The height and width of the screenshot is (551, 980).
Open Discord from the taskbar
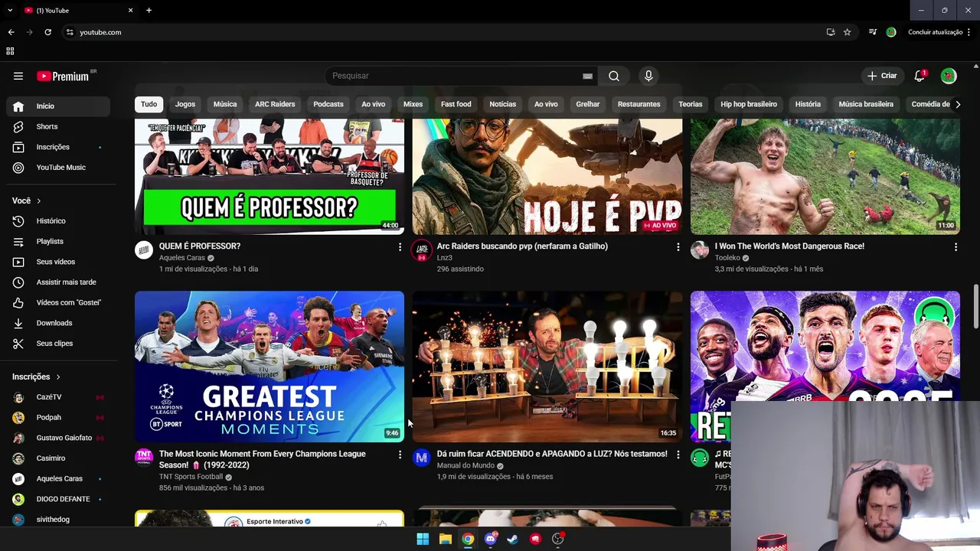pos(491,539)
